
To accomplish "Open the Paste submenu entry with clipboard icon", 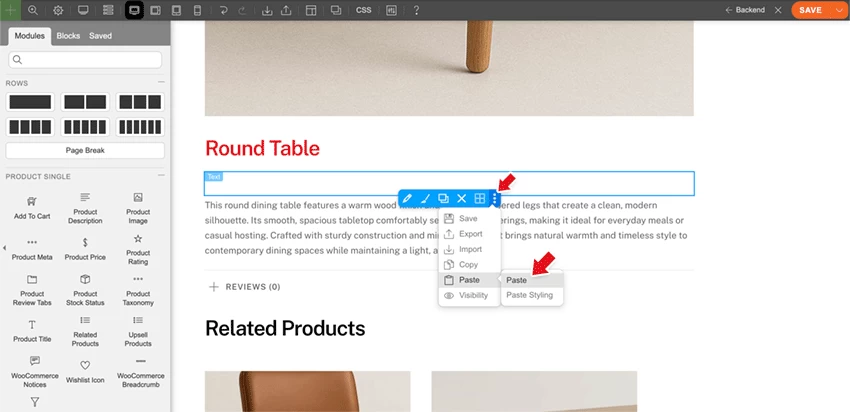I will click(x=469, y=280).
